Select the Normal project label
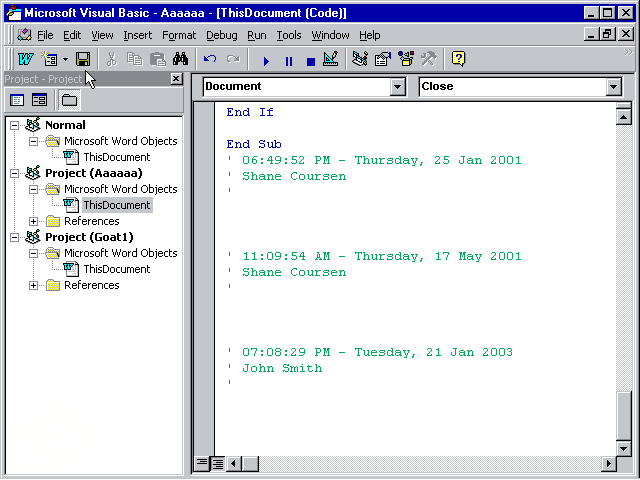The width and height of the screenshot is (640, 480). click(x=65, y=125)
